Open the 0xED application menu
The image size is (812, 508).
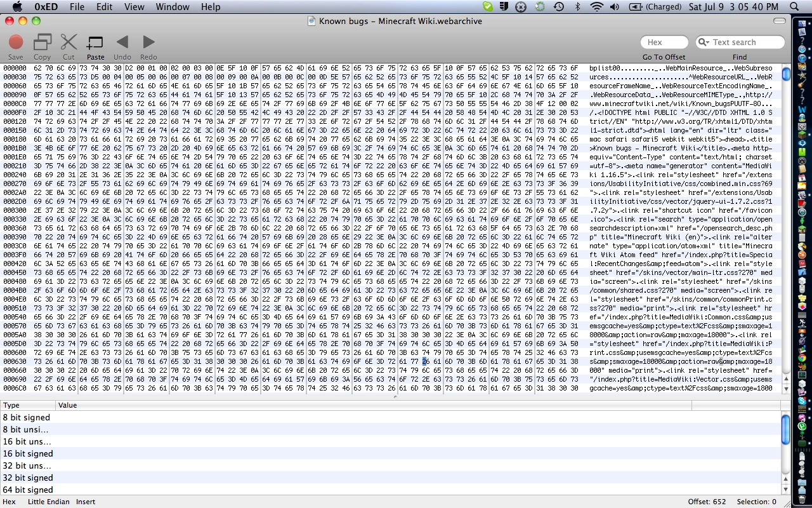[45, 7]
